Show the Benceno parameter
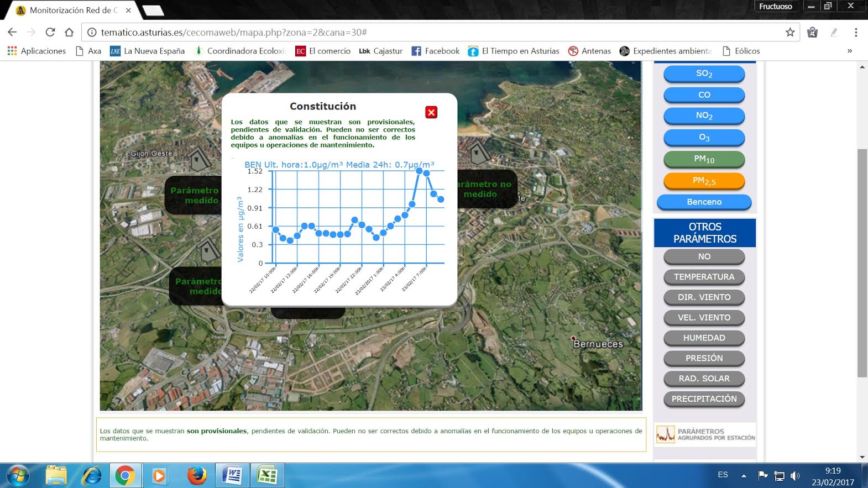868x488 pixels. coord(704,202)
